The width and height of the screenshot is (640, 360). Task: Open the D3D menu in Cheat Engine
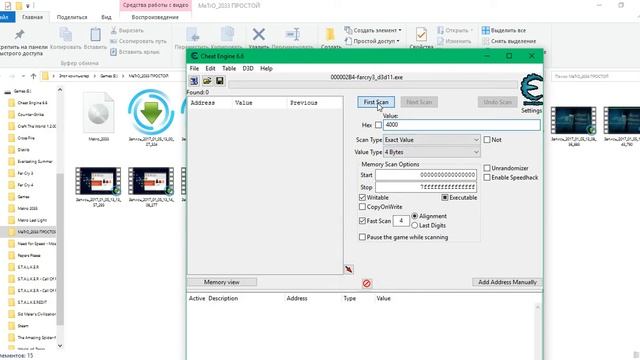(248, 69)
